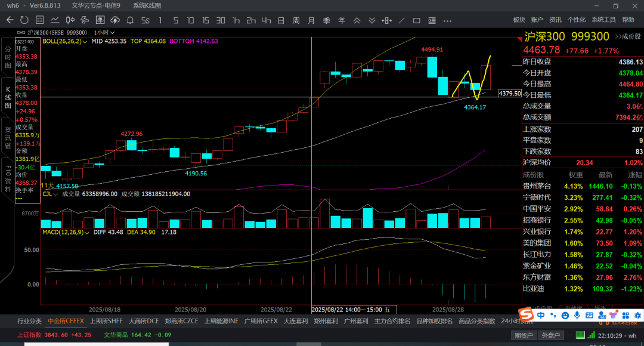This screenshot has height=346, width=644.
Task: Open 商品分类指数 tab
Action: 476,321
